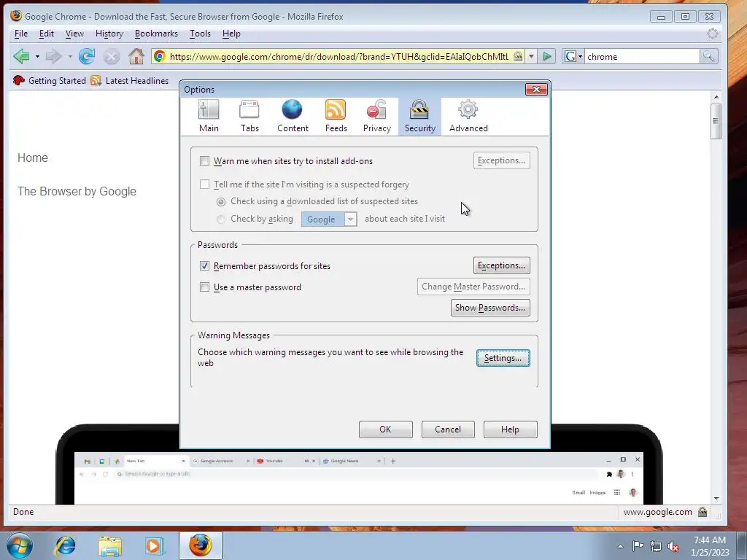Reload the current page
The height and width of the screenshot is (560, 747).
click(x=87, y=57)
